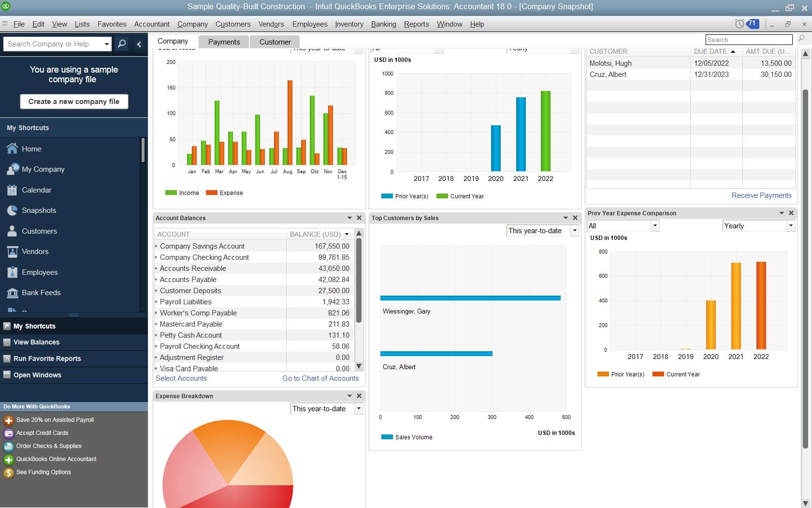
Task: Open the Reports menu
Action: 416,24
